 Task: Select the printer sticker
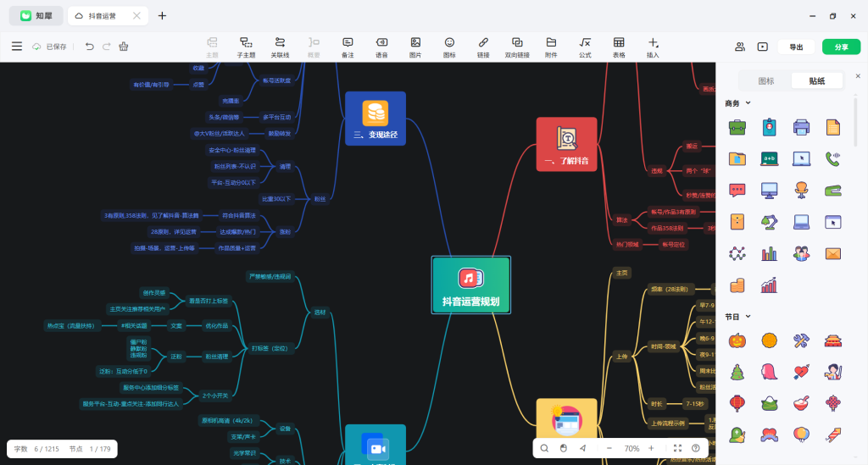click(x=801, y=127)
